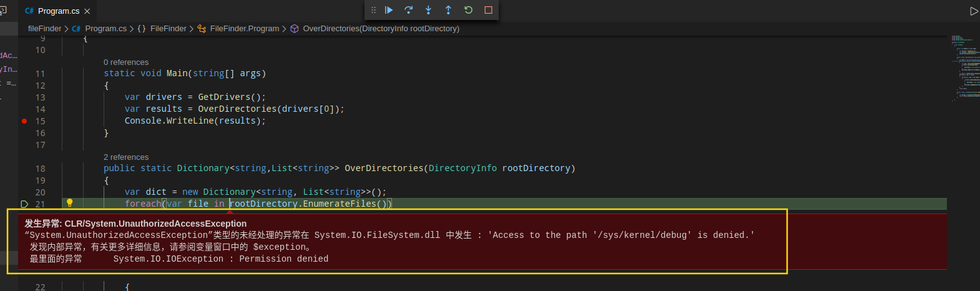This screenshot has width=980, height=291.
Task: Continue debugging with the Continue button
Action: (388, 10)
